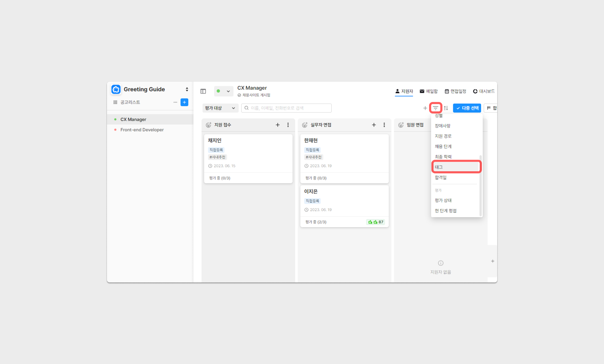Viewport: 604px width, 364px height.
Task: Click the 지원 접수 stage smiley icon
Action: click(208, 125)
